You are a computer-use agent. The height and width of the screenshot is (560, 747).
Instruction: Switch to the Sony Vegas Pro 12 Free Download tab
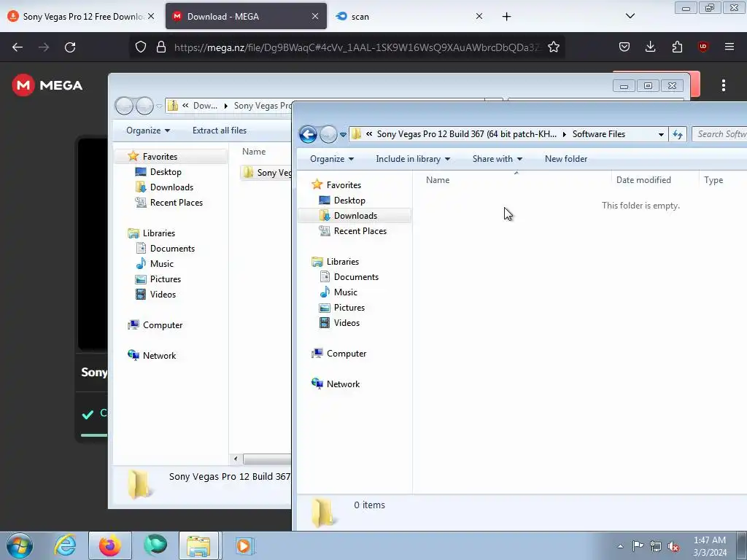[x=82, y=17]
